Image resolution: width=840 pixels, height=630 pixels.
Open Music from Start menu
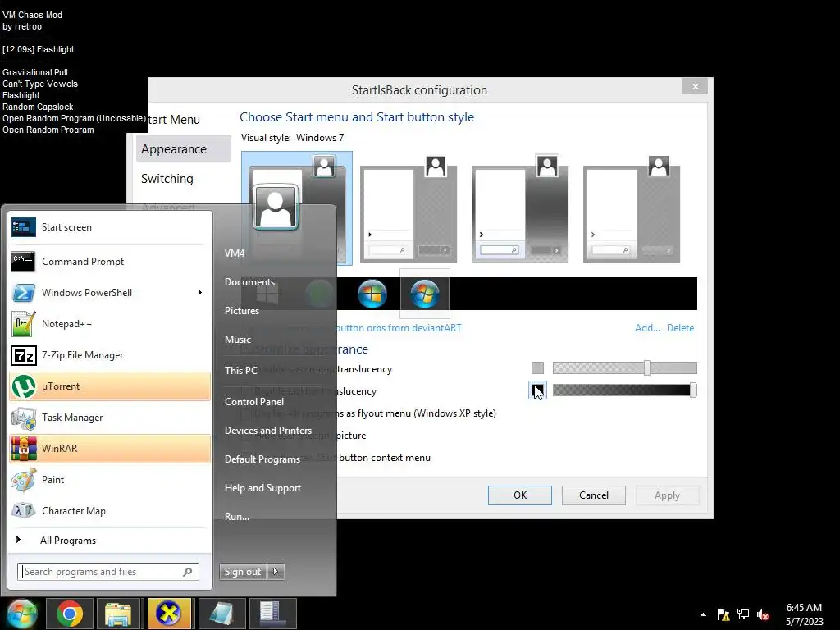tap(238, 340)
